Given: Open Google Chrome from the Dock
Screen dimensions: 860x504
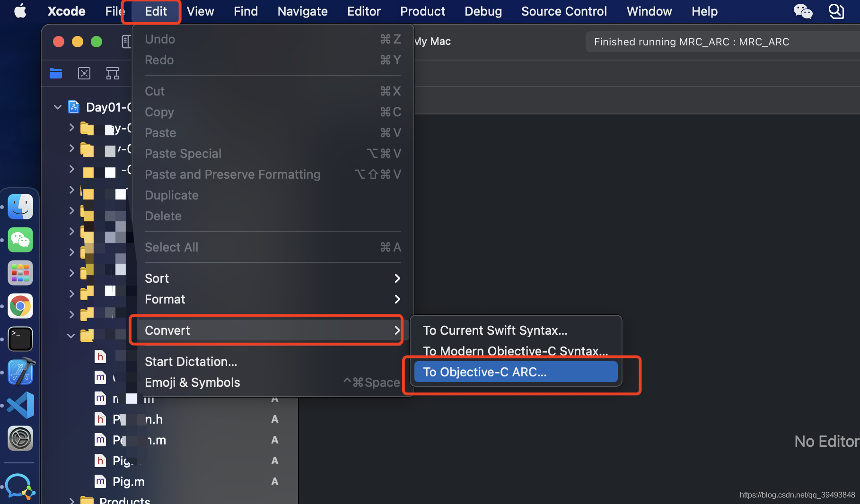Looking at the screenshot, I should click(x=20, y=306).
